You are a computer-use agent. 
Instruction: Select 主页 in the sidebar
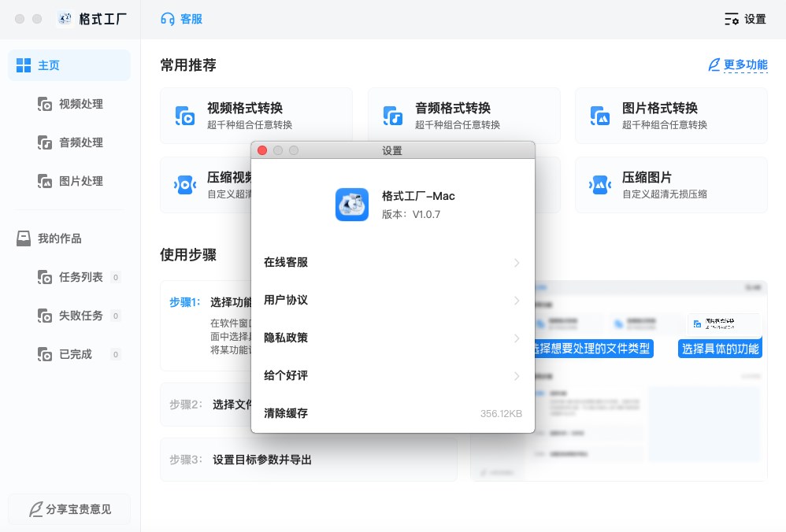tap(69, 65)
